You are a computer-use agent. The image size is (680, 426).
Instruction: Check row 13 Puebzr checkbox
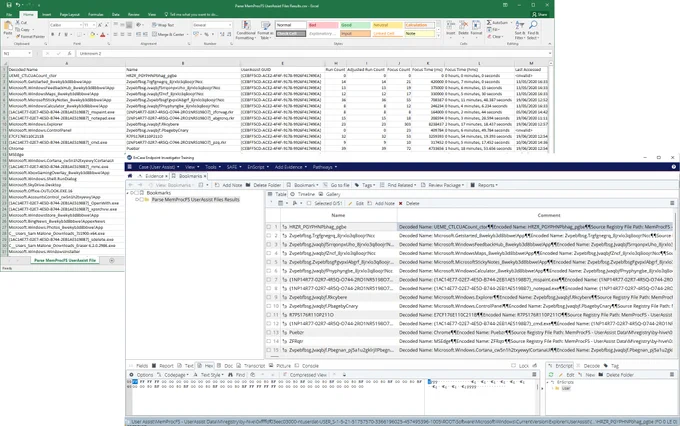point(269,332)
